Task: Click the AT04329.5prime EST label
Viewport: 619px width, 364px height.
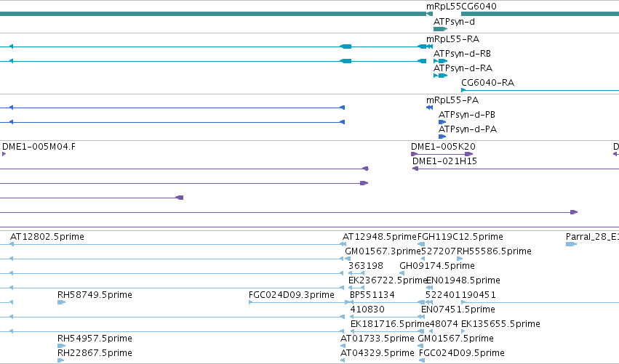Action: tap(378, 353)
